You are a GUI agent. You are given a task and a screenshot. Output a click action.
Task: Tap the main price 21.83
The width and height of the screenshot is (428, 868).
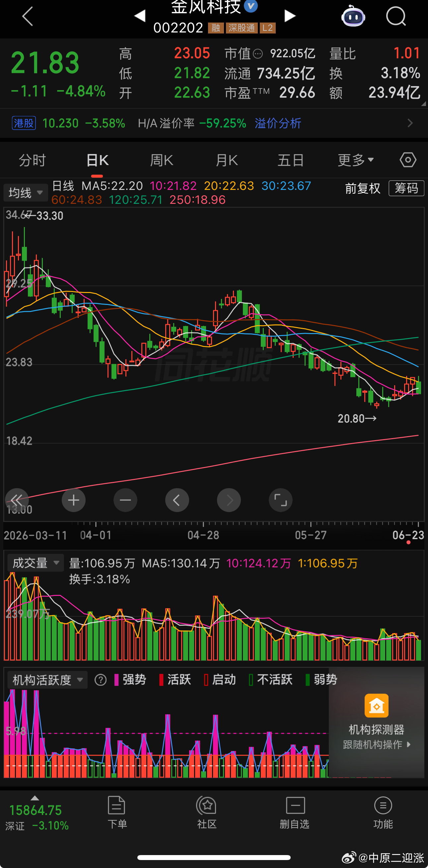point(45,63)
